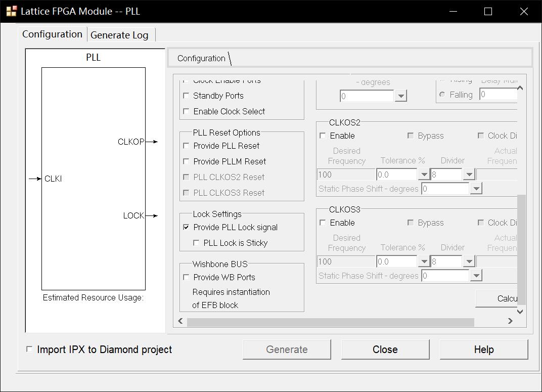Enable the CLKOS2 output checkbox
Image resolution: width=542 pixels, height=392 pixels.
click(x=323, y=136)
